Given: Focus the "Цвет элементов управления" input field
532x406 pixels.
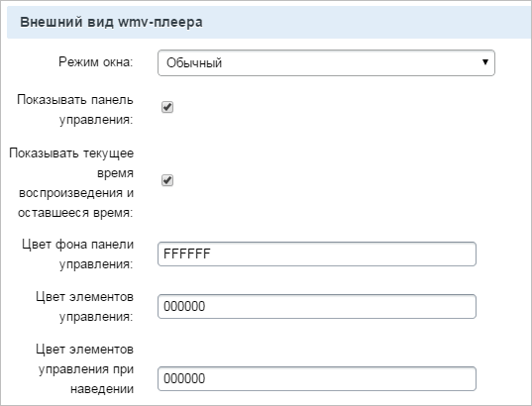Looking at the screenshot, I should (317, 307).
